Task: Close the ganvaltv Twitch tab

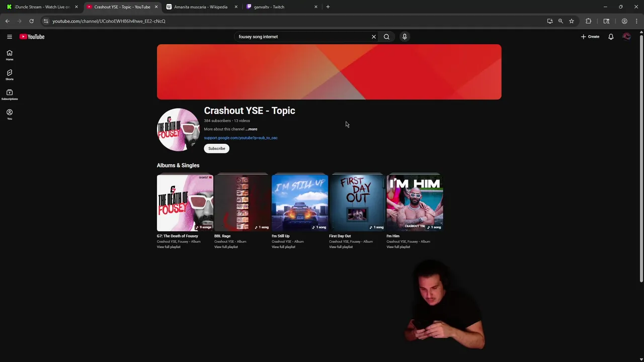Action: [x=316, y=7]
